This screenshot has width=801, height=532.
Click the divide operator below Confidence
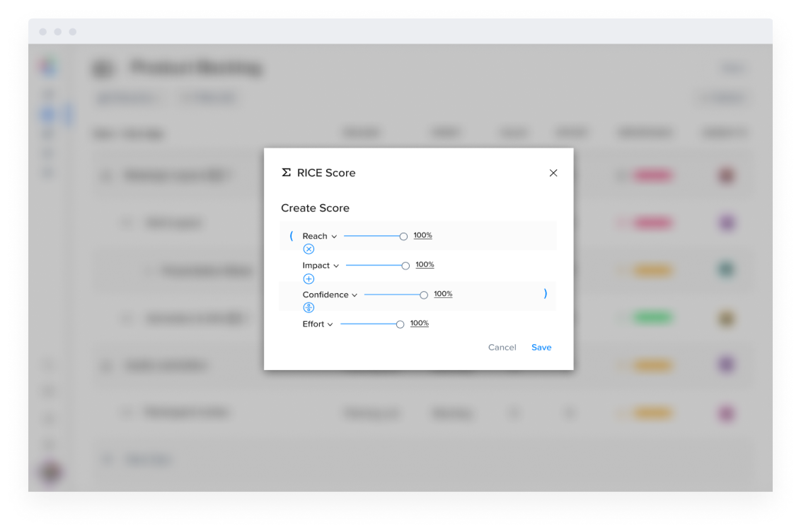pyautogui.click(x=309, y=308)
